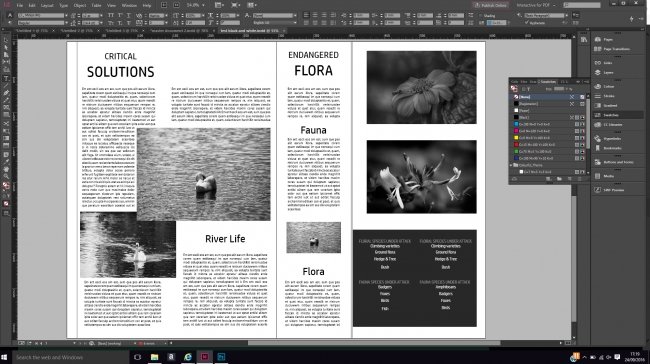Collapse the Colourful_Theme swatch group

[x=511, y=165]
